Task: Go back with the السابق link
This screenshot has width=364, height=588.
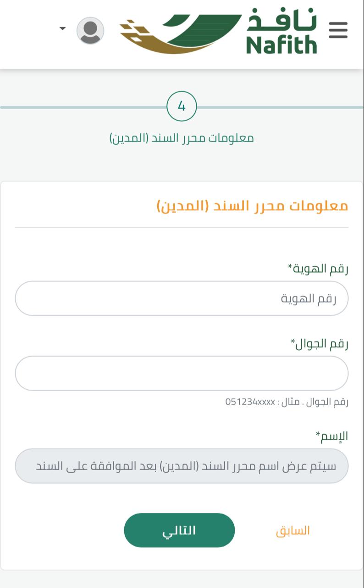Action: (293, 531)
